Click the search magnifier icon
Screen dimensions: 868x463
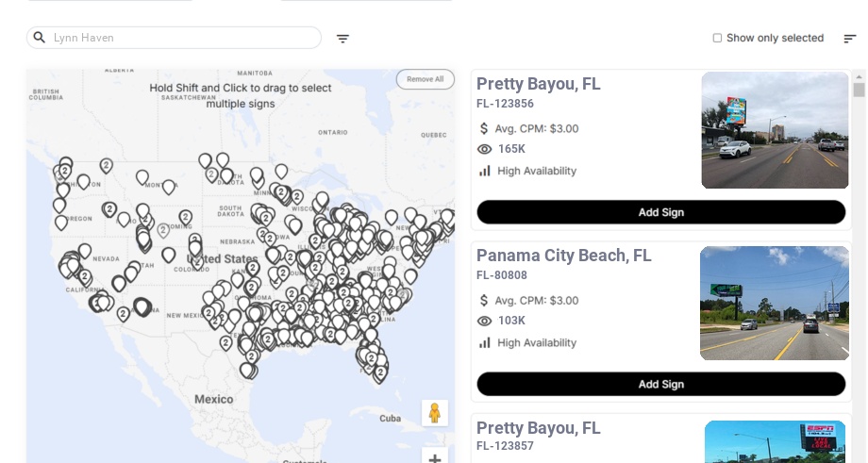pos(40,38)
